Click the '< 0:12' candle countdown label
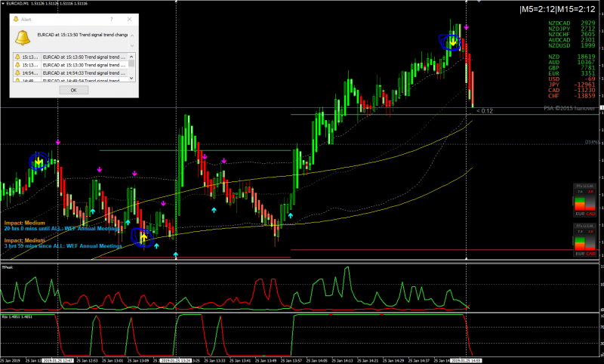Image resolution: width=604 pixels, height=364 pixels. 485,111
